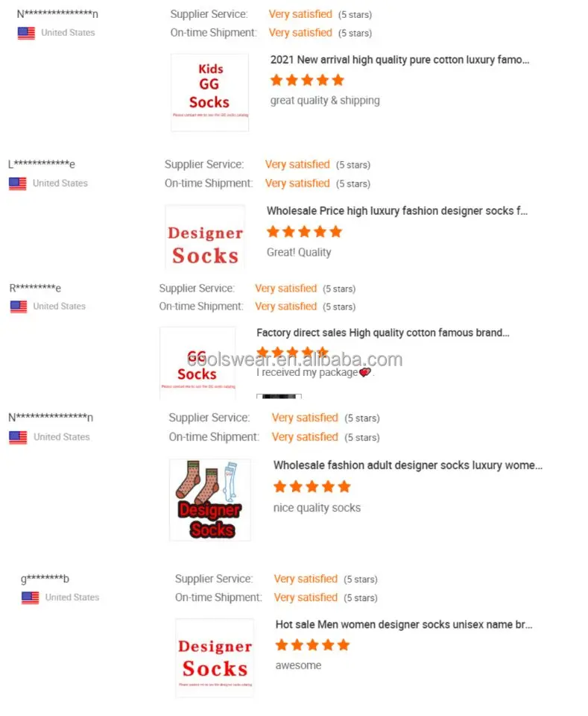Click the US flag beside reviewer L***e

point(17,183)
